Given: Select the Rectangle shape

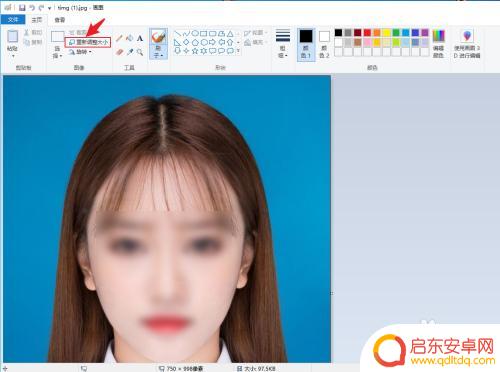Looking at the screenshot, I should 204,33.
